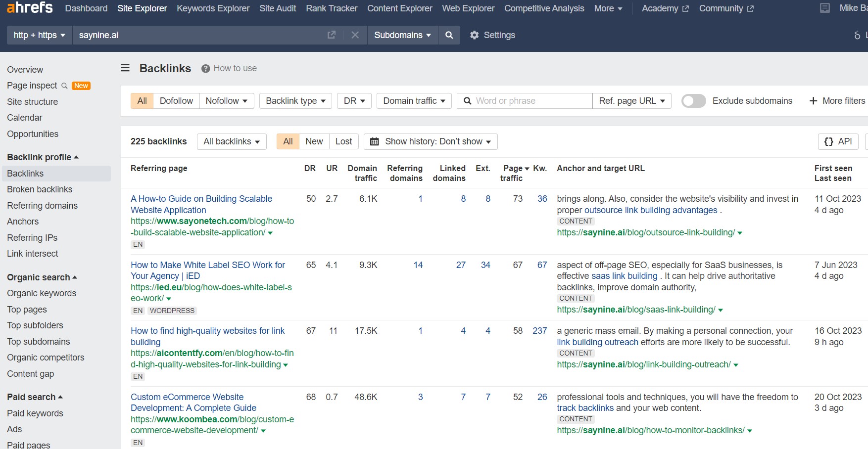
Task: Sort by DR column header
Action: [310, 169]
